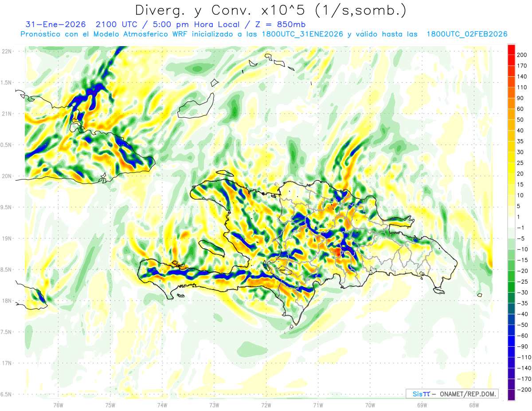The width and height of the screenshot is (532, 411).
Task: Click the valid-until stamp "1800UTC_02FEB2026"
Action: coord(466,34)
